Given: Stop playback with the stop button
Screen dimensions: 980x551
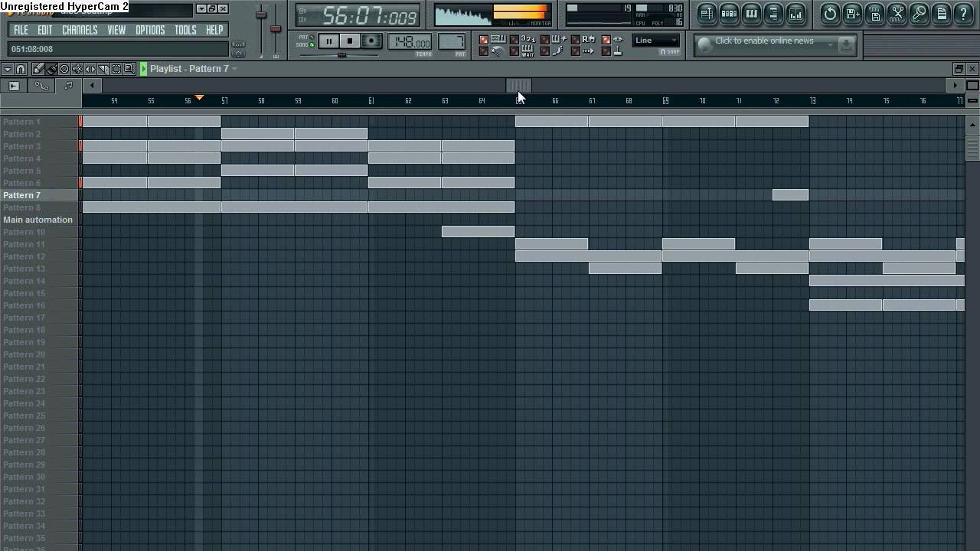Looking at the screenshot, I should point(350,41).
